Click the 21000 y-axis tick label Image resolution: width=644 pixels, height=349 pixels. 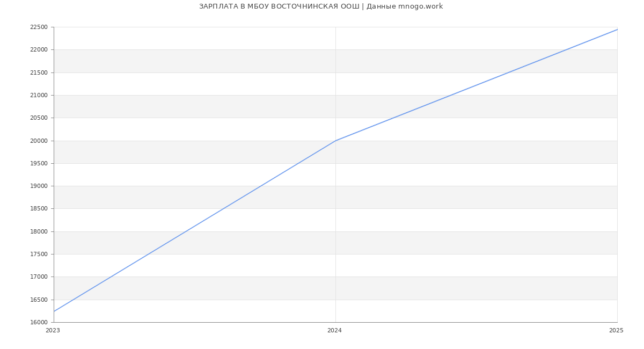point(39,96)
